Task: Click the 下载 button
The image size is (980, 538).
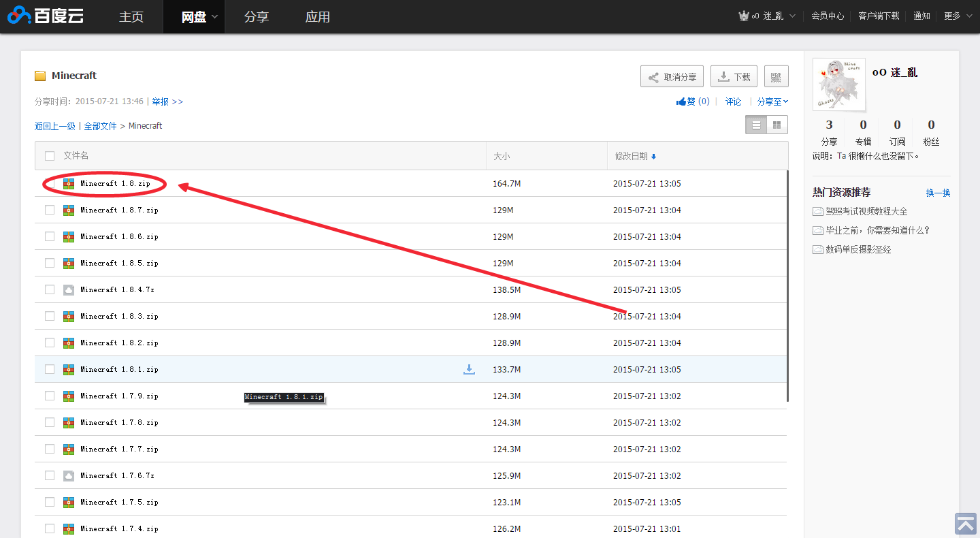Action: tap(734, 77)
